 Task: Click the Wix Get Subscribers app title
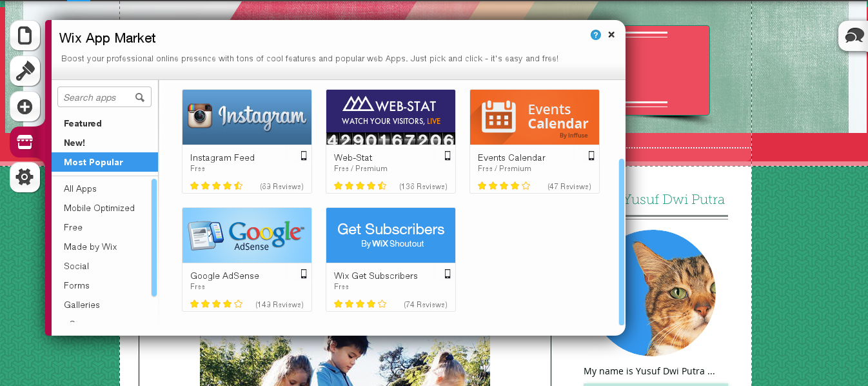tap(376, 276)
